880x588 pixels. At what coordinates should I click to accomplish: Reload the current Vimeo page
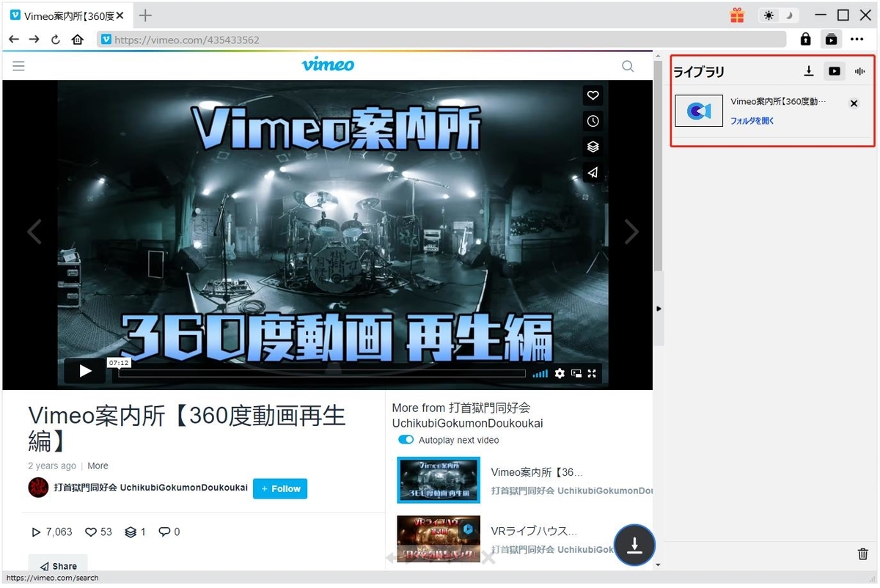tap(56, 40)
